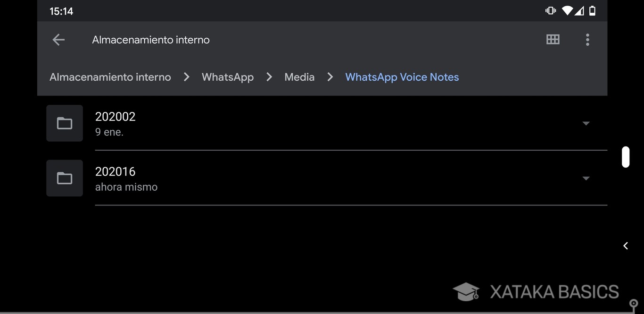Viewport: 644px width, 314px height.
Task: Tap the back arrow in the top bar
Action: (58, 39)
